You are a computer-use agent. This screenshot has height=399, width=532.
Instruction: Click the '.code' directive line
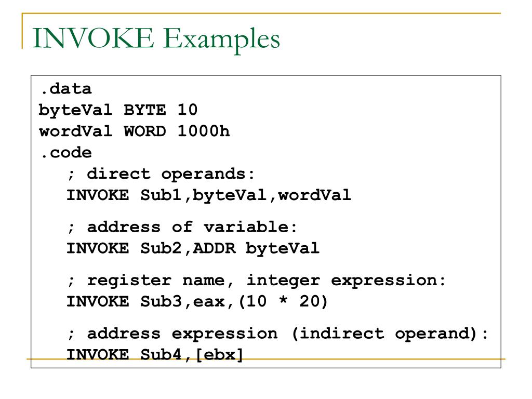tap(66, 153)
